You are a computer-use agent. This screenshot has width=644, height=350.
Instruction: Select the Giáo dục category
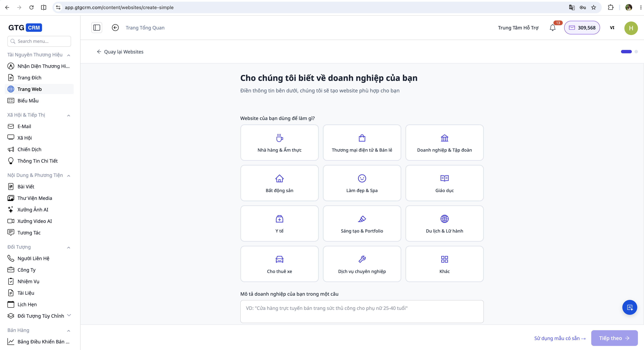click(444, 183)
